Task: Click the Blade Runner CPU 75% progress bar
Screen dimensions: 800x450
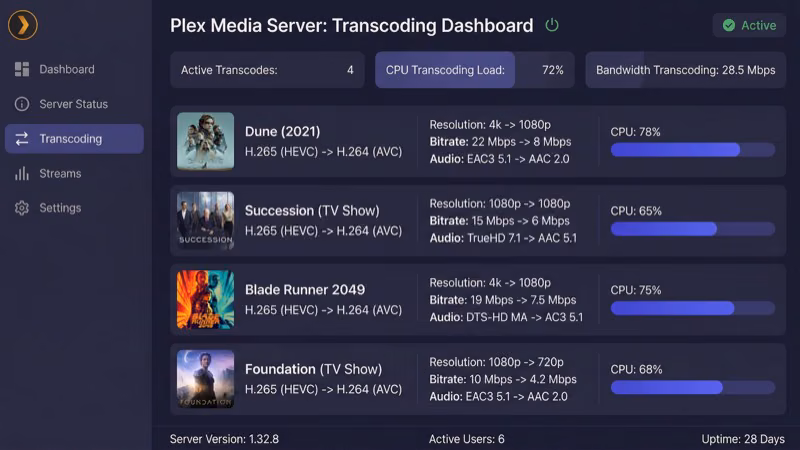Action: pyautogui.click(x=693, y=308)
